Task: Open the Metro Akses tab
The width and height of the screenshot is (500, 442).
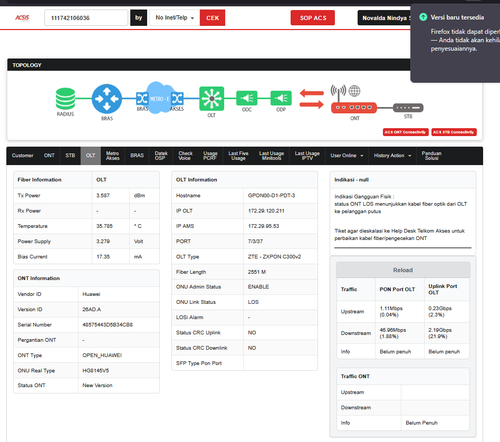Action: (x=113, y=156)
